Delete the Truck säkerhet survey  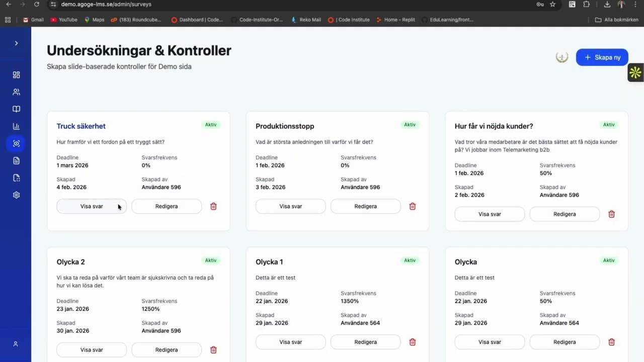point(213,207)
